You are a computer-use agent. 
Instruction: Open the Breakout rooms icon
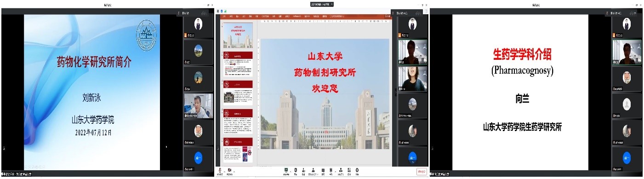click(x=341, y=171)
